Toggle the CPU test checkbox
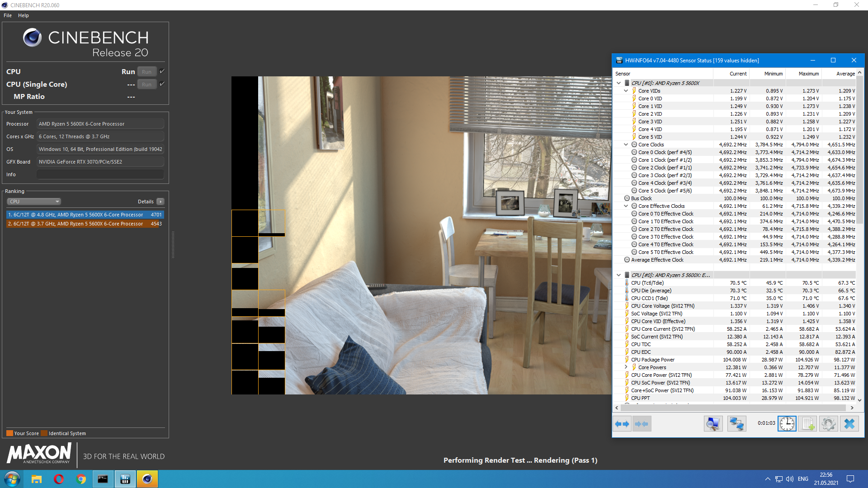 162,71
